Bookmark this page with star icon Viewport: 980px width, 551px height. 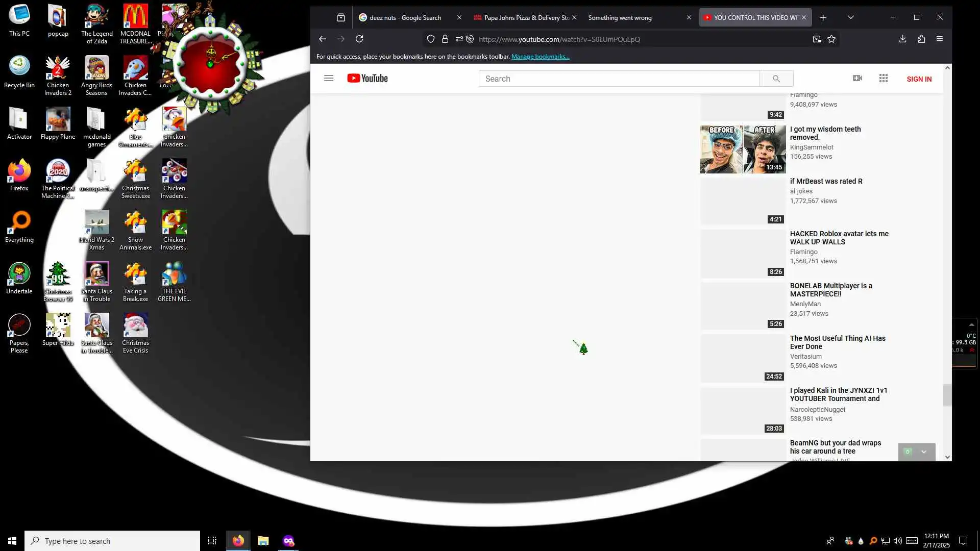[831, 39]
